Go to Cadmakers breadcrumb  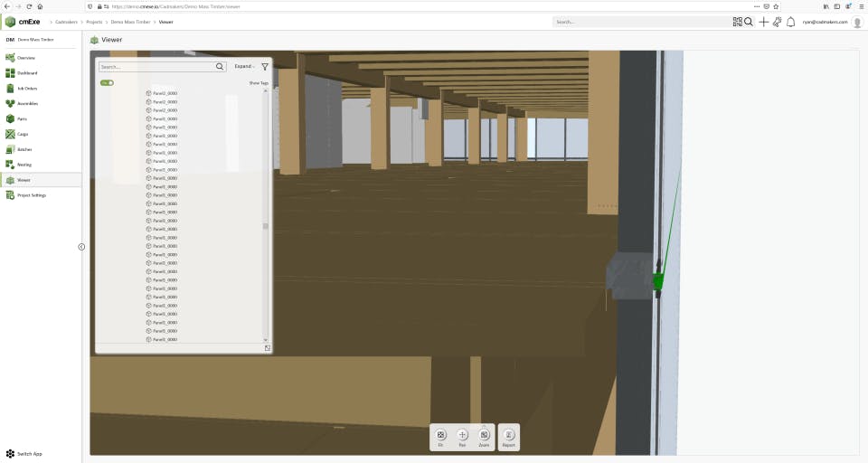point(66,22)
